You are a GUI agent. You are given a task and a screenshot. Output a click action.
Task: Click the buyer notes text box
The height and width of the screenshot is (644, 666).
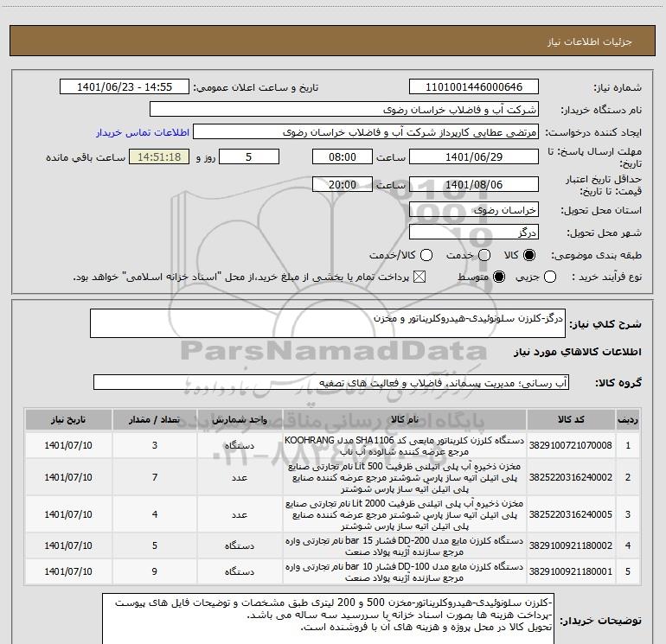pyautogui.click(x=329, y=619)
